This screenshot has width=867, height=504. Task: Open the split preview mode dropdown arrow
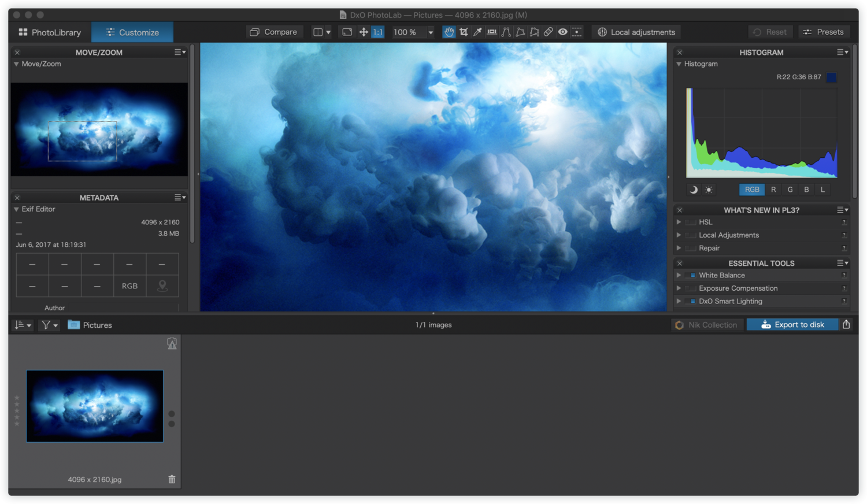(x=328, y=33)
